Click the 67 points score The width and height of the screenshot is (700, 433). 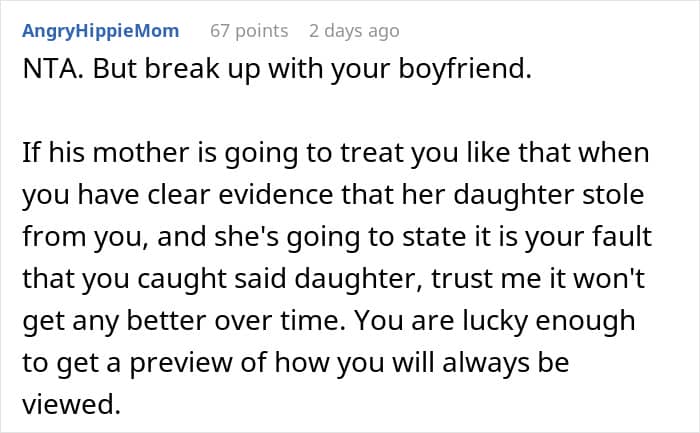tap(248, 31)
